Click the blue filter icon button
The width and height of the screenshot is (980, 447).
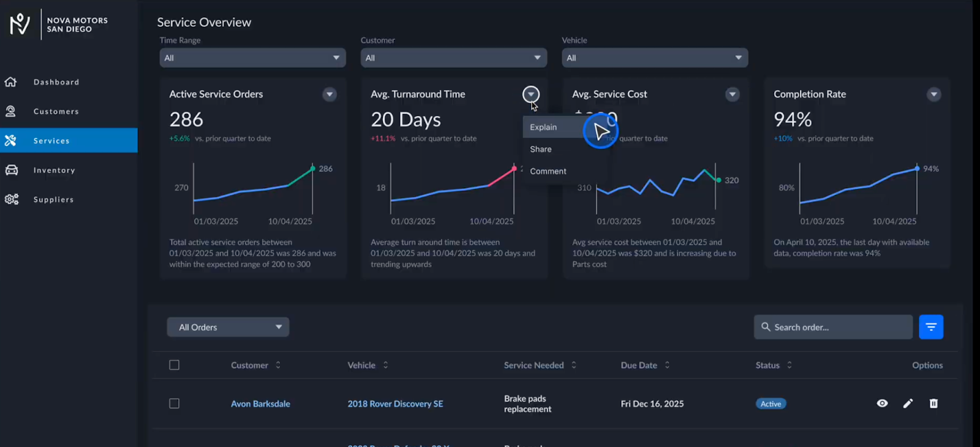pyautogui.click(x=930, y=327)
